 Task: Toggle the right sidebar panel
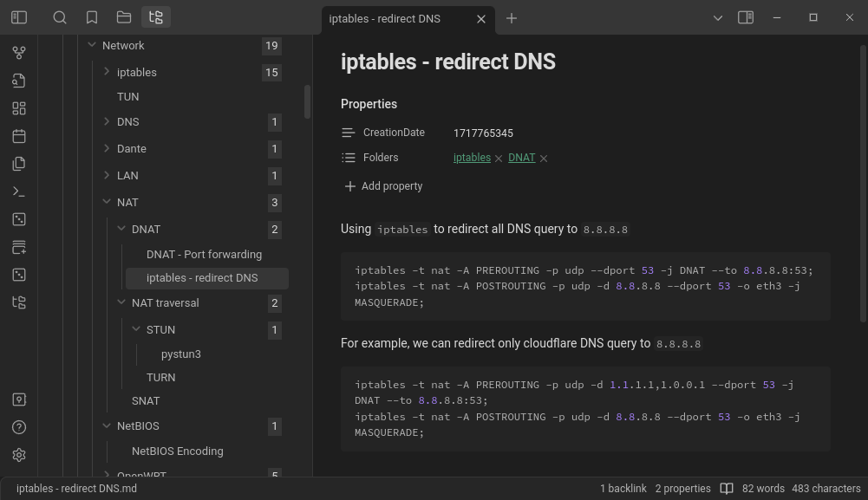point(746,17)
